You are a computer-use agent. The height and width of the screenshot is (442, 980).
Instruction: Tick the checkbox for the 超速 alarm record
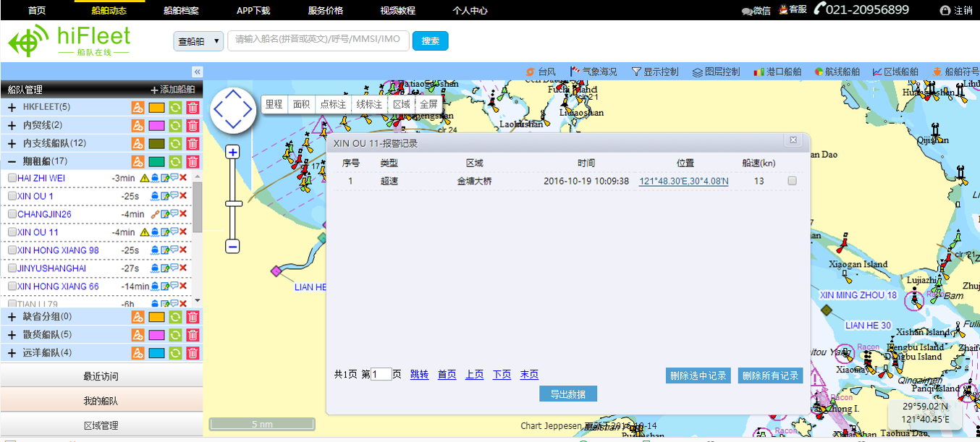tap(792, 181)
